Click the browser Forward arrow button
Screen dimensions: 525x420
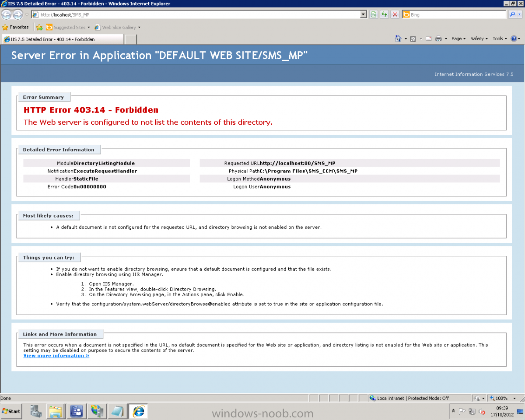click(x=17, y=14)
